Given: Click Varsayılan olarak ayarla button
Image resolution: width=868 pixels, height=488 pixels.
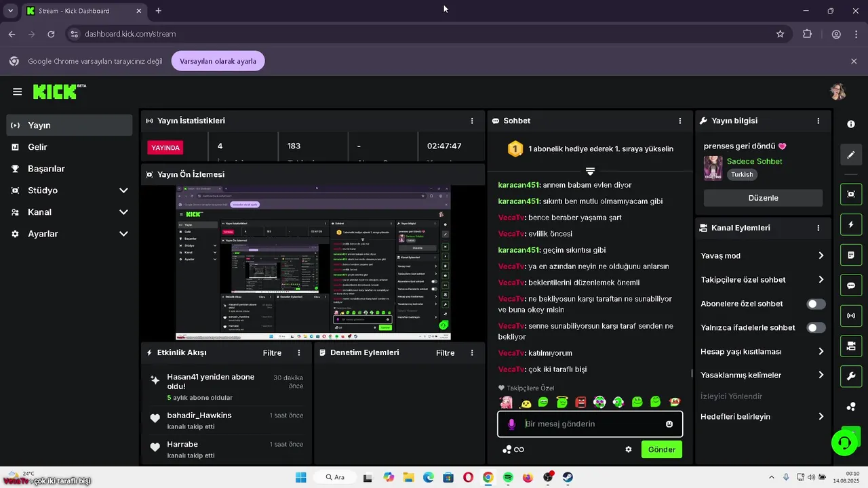Looking at the screenshot, I should pos(218,61).
